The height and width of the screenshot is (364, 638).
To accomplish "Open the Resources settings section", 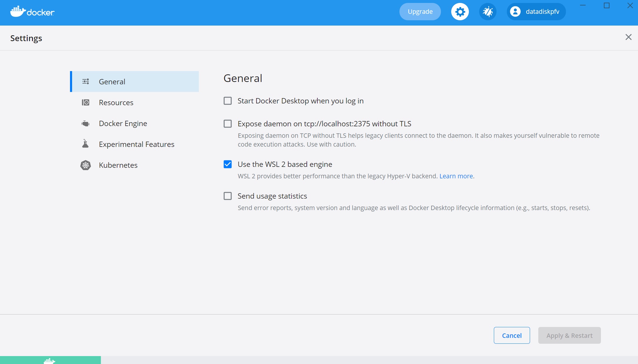I will [134, 102].
